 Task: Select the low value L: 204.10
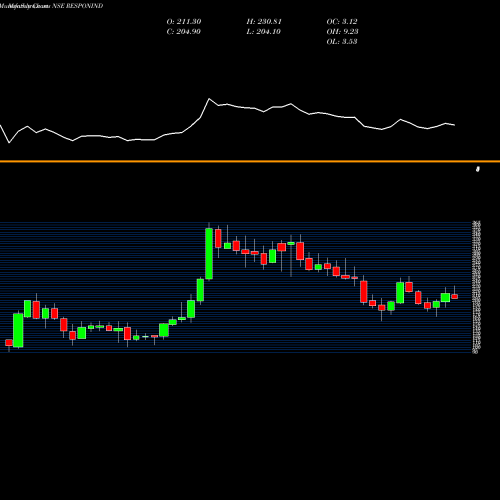[x=264, y=31]
